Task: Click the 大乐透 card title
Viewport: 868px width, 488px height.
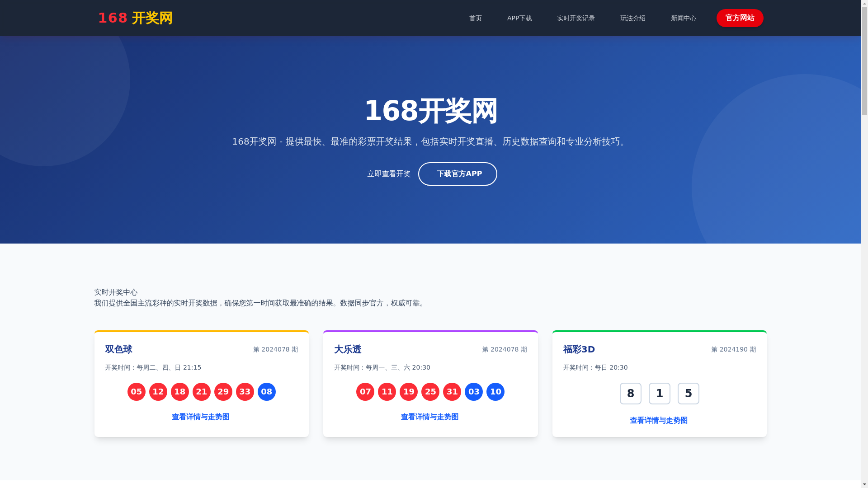Action: 348,349
